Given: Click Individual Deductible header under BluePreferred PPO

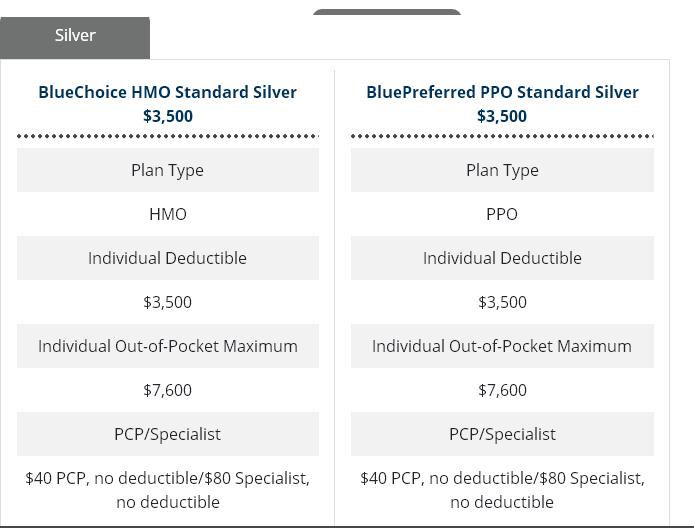Looking at the screenshot, I should 502,258.
